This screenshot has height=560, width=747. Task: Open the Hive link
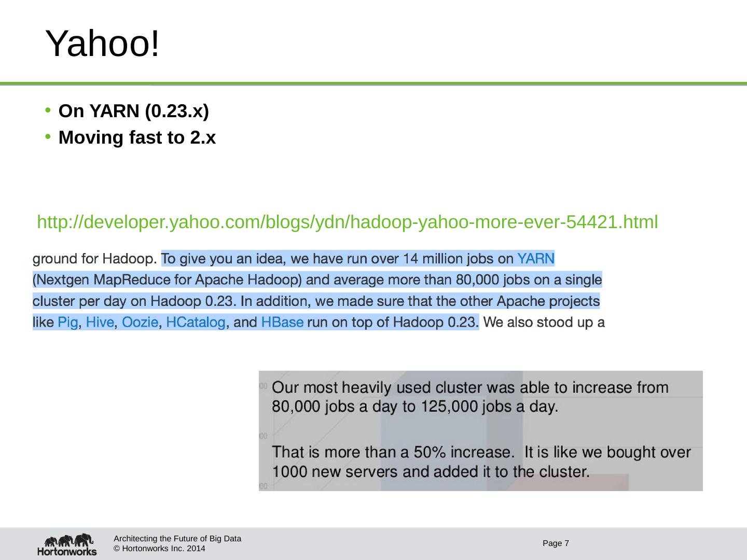coord(100,323)
